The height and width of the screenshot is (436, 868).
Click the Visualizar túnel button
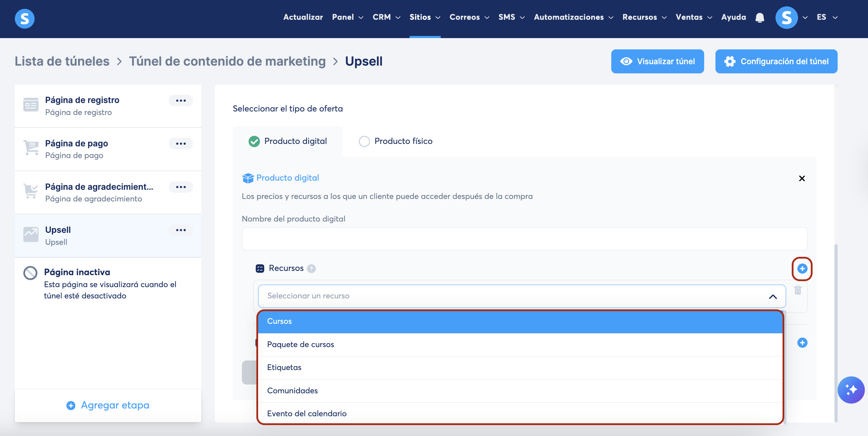[x=657, y=61]
